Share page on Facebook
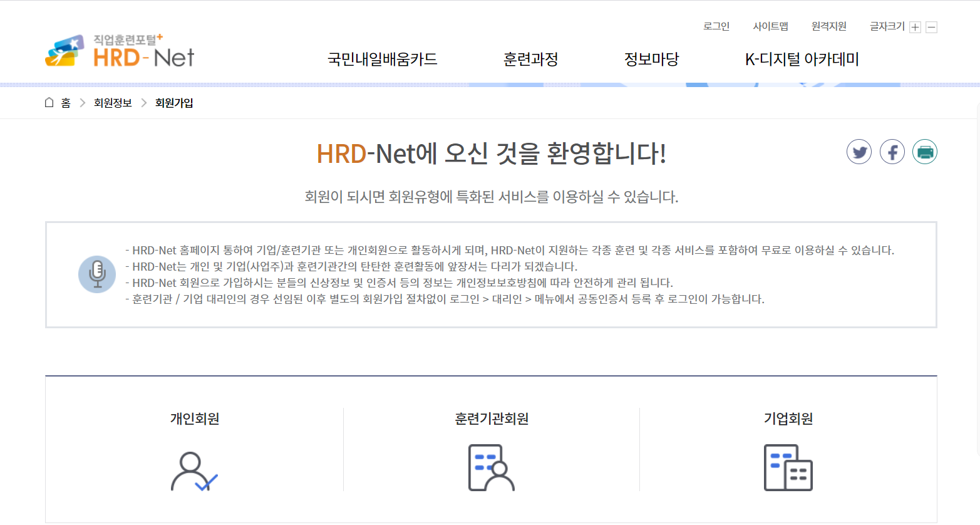The width and height of the screenshot is (980, 525). [x=892, y=152]
